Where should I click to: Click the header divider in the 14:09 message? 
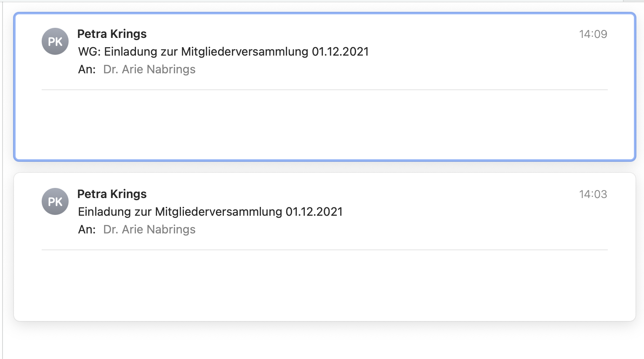324,90
